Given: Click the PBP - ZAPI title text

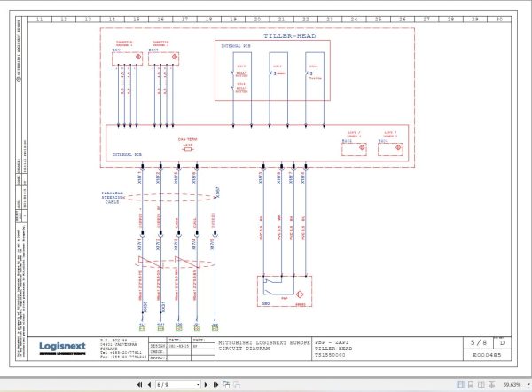Looking at the screenshot, I should (332, 342).
